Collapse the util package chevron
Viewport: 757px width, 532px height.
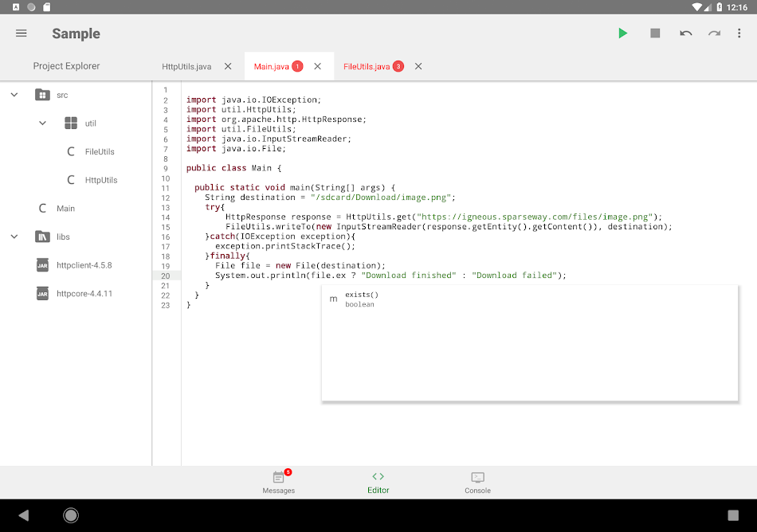42,123
